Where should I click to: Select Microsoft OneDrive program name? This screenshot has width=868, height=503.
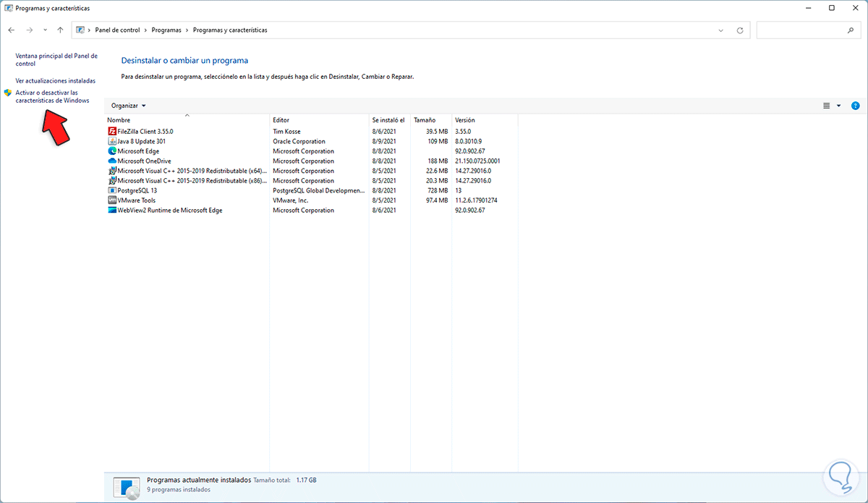point(144,161)
